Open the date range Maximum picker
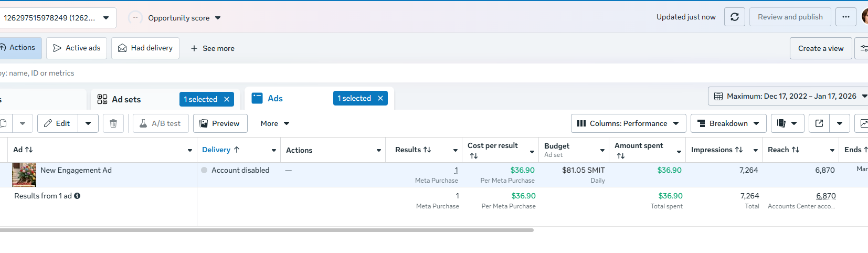868x253 pixels. click(x=788, y=96)
